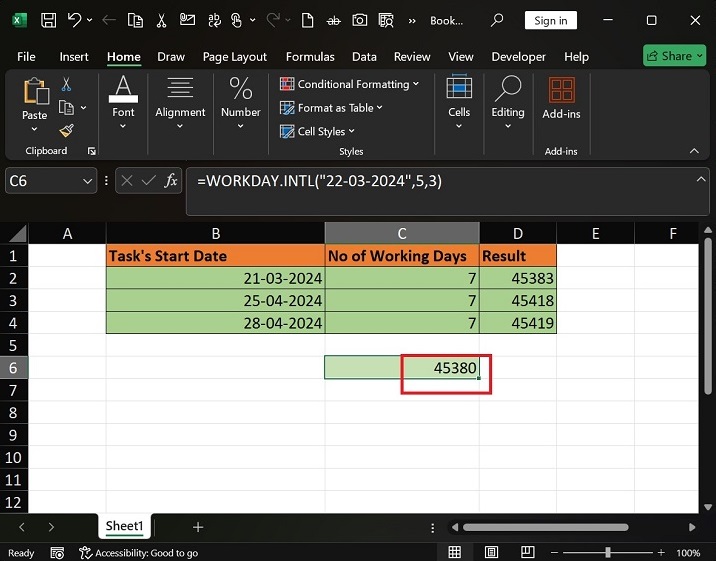The image size is (716, 561).
Task: Click the strikethrough ab icon
Action: pyautogui.click(x=333, y=21)
